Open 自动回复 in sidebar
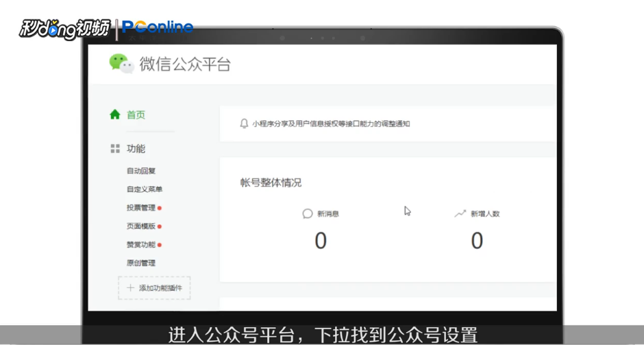 tap(141, 171)
